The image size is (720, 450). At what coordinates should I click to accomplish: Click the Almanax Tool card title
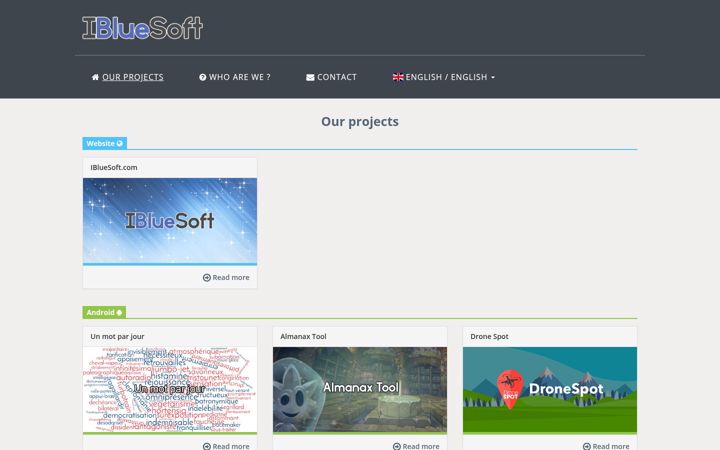tap(303, 337)
